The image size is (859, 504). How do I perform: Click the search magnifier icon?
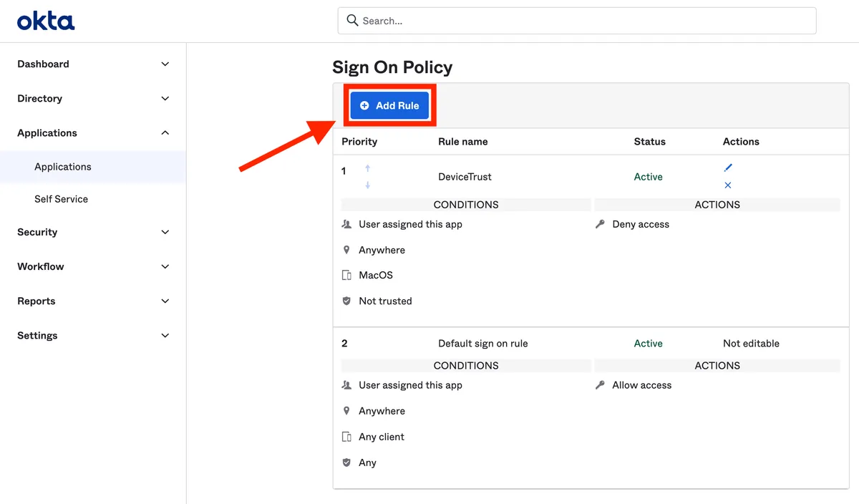[x=352, y=21]
